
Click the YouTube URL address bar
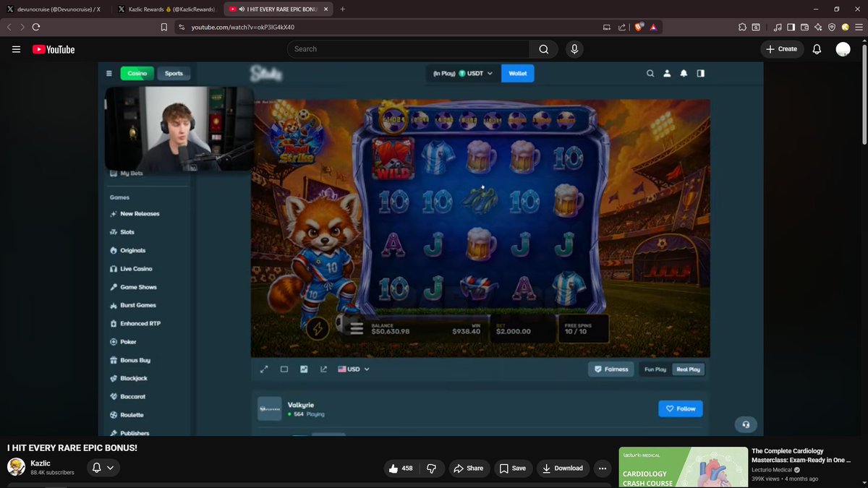391,27
